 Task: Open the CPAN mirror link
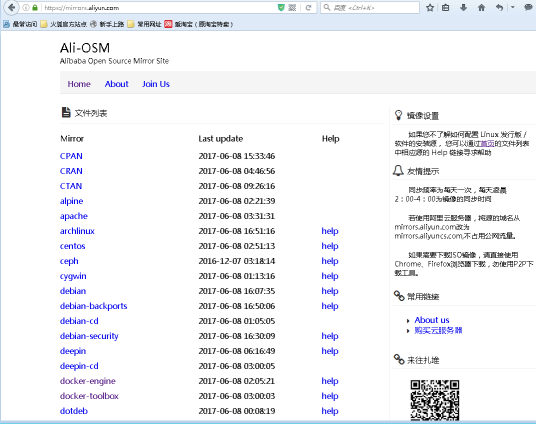point(71,156)
